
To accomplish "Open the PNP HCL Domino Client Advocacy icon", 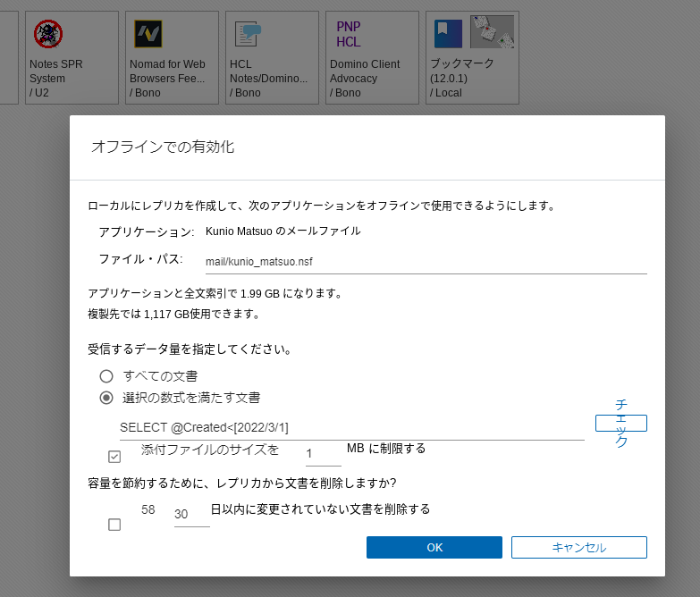I will [x=349, y=34].
